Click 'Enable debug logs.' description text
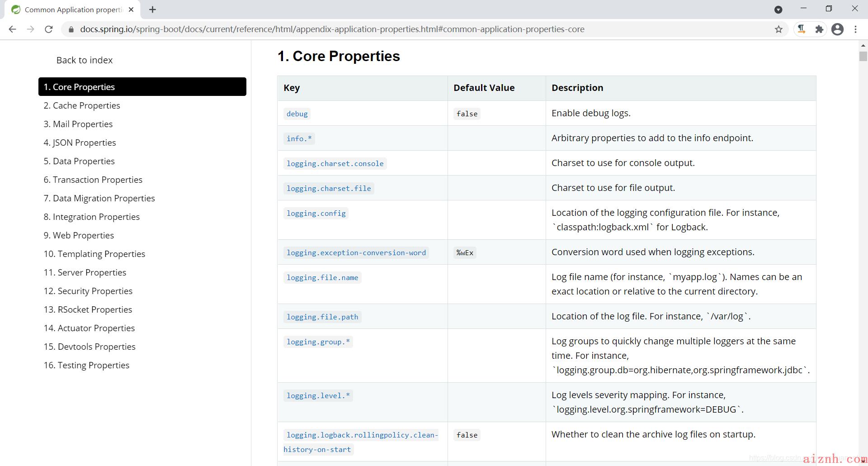The image size is (868, 466). 591,113
